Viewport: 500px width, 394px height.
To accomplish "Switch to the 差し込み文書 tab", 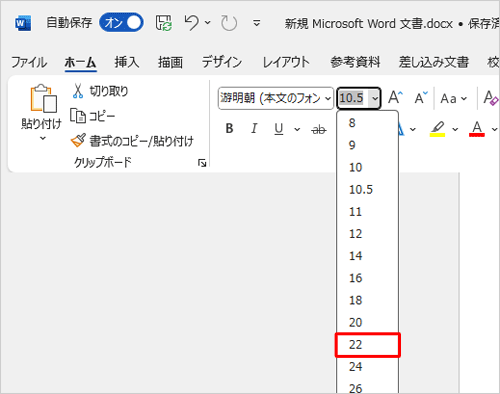I will coord(434,62).
